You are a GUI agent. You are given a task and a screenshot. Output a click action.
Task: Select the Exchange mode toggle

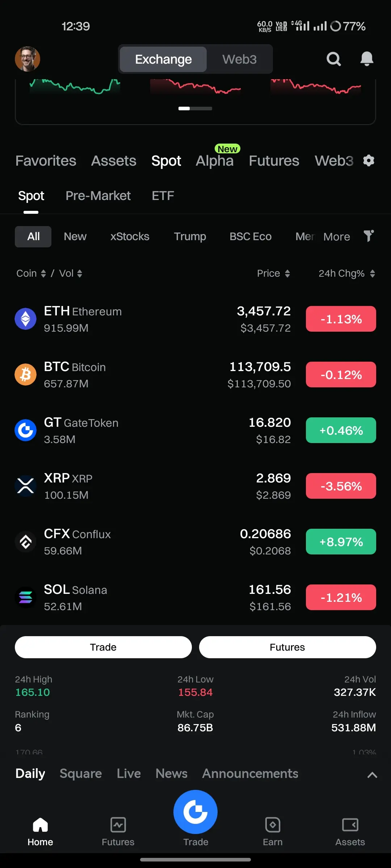point(163,59)
